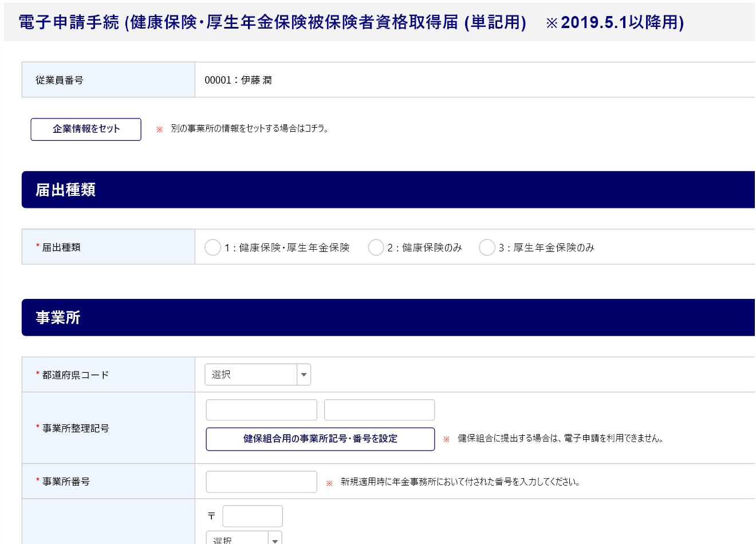Click second 事業所整理記号 input field

click(x=379, y=410)
